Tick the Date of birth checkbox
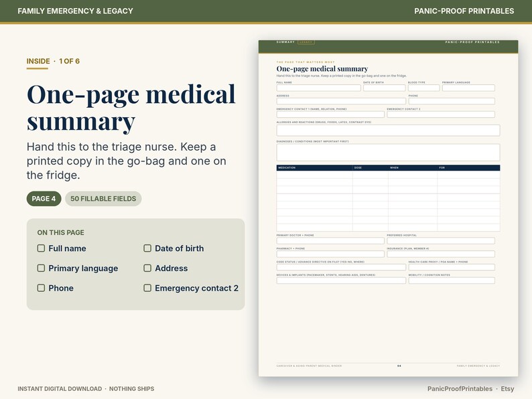532x399 pixels. tap(147, 248)
